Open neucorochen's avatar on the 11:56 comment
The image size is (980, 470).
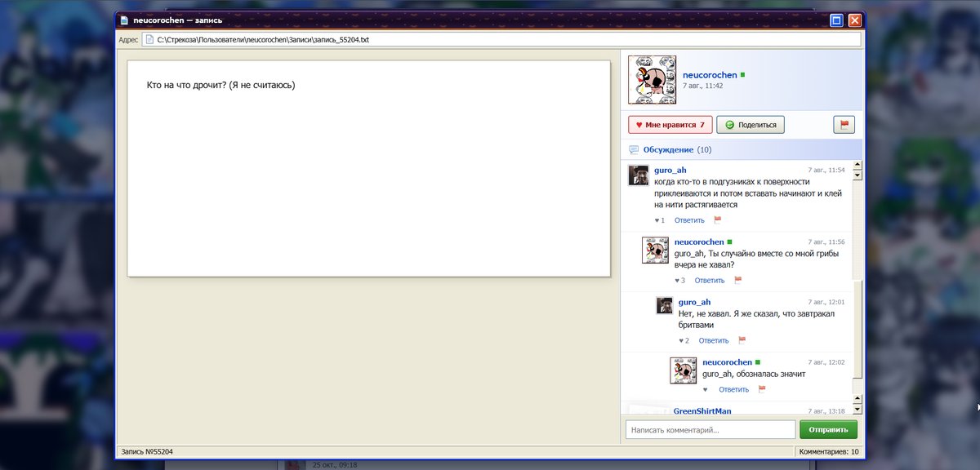[656, 251]
